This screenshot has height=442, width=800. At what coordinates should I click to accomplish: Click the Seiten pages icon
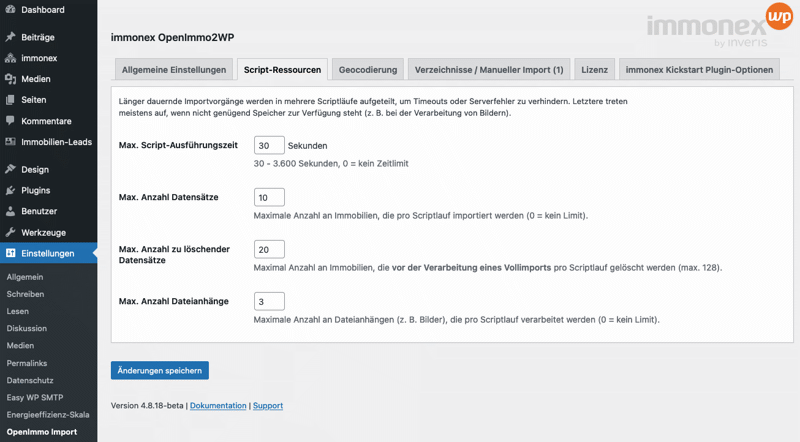coord(10,100)
